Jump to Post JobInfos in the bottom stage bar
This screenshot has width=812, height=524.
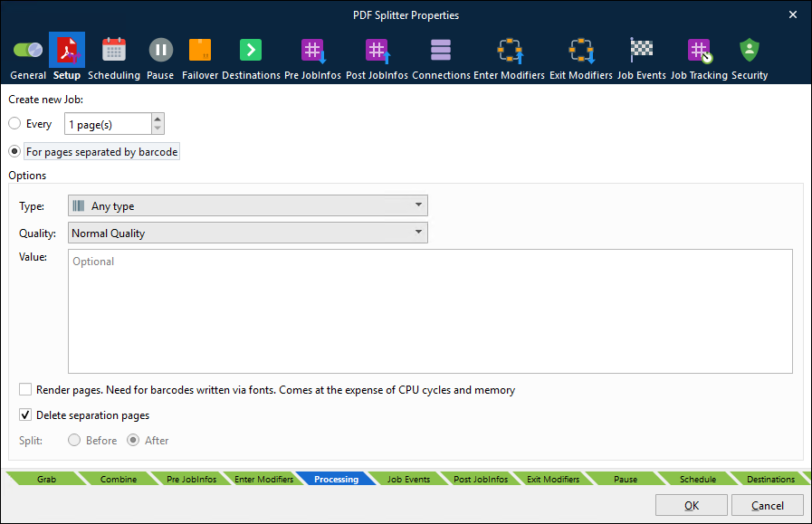[481, 479]
